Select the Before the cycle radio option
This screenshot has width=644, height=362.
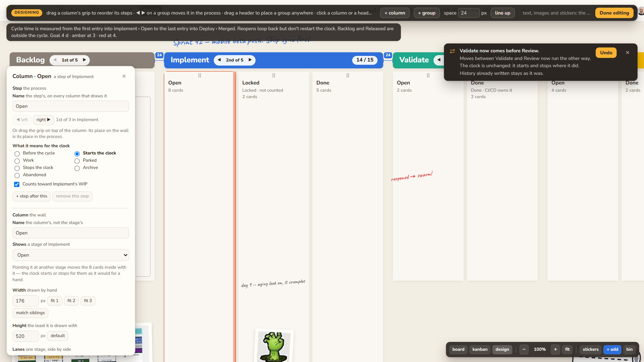pyautogui.click(x=17, y=154)
